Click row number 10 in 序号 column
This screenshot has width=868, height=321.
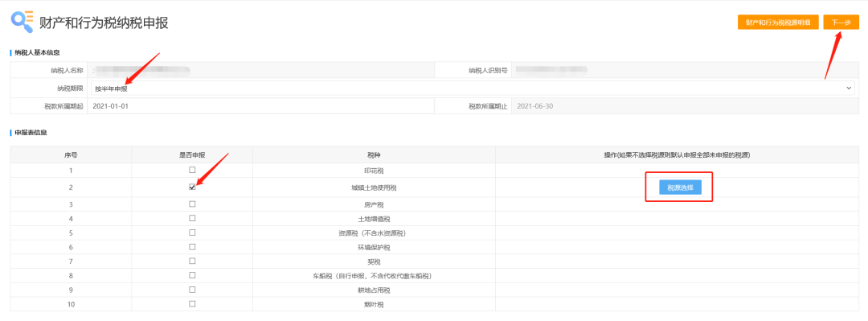71,304
